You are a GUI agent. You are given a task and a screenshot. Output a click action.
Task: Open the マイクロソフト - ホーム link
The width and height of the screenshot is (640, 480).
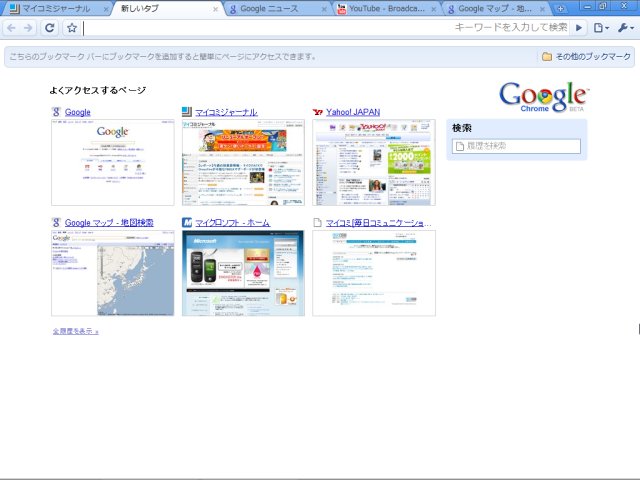pyautogui.click(x=232, y=222)
